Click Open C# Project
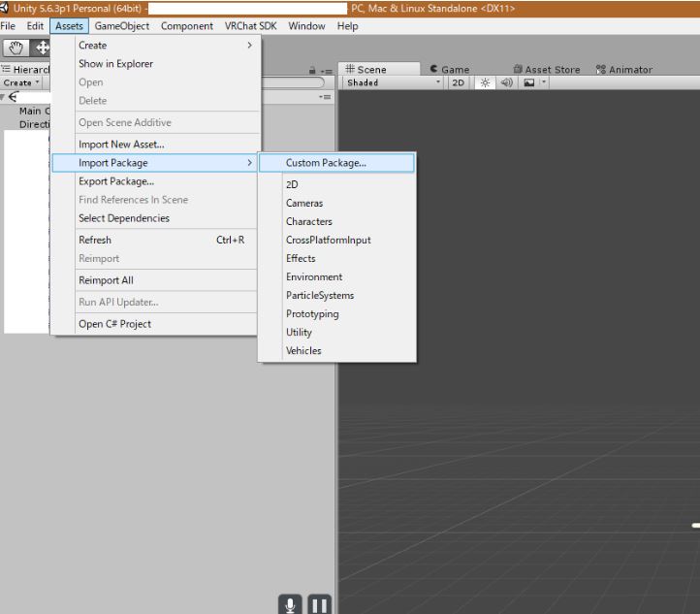Screen dimensions: 700x614 154,324
